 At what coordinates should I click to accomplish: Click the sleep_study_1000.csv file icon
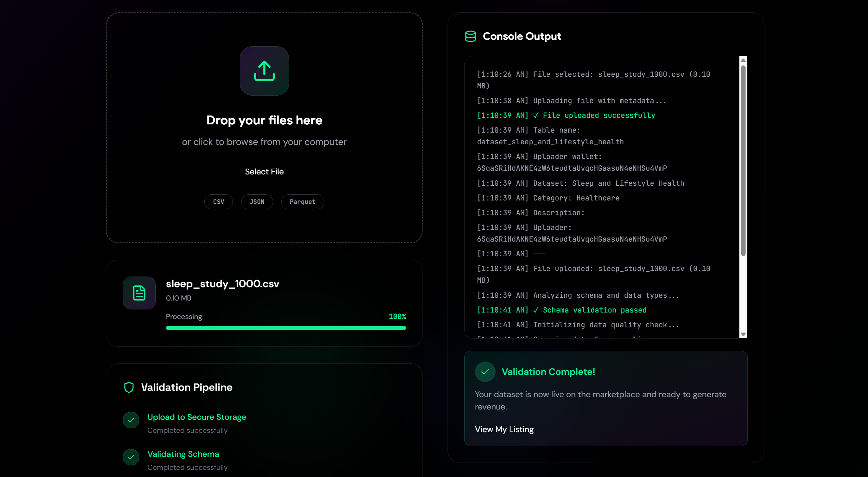(x=139, y=293)
